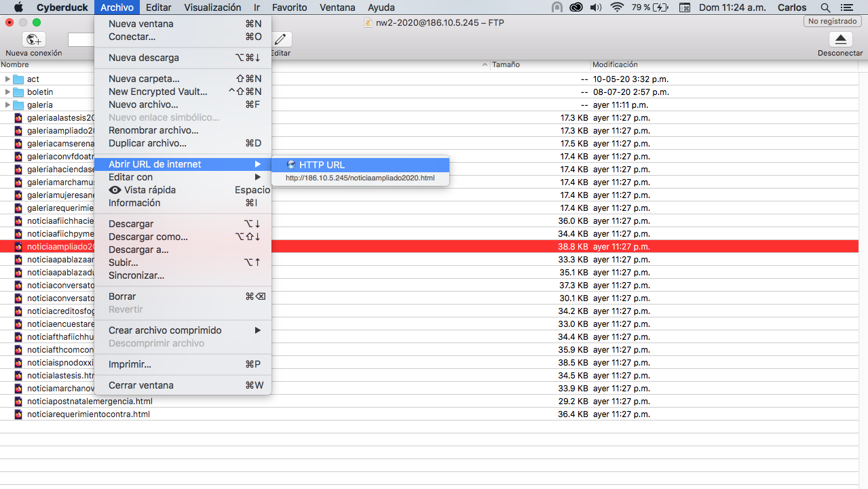868x489 pixels.
Task: Open the Apple menu
Action: pos(18,7)
